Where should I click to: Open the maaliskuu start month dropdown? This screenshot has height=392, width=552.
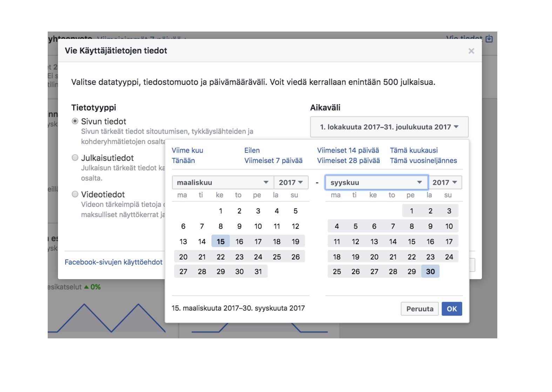point(222,182)
